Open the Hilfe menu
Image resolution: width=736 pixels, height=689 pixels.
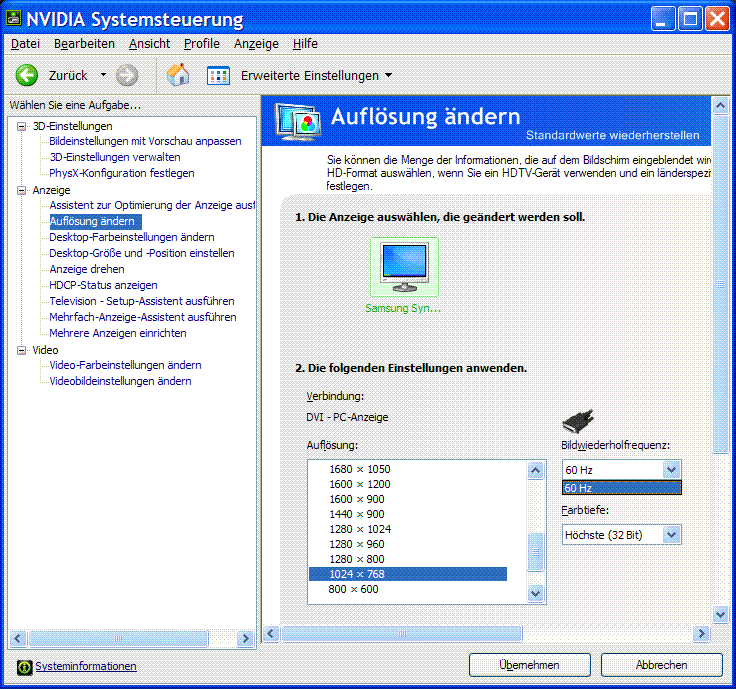coord(305,44)
